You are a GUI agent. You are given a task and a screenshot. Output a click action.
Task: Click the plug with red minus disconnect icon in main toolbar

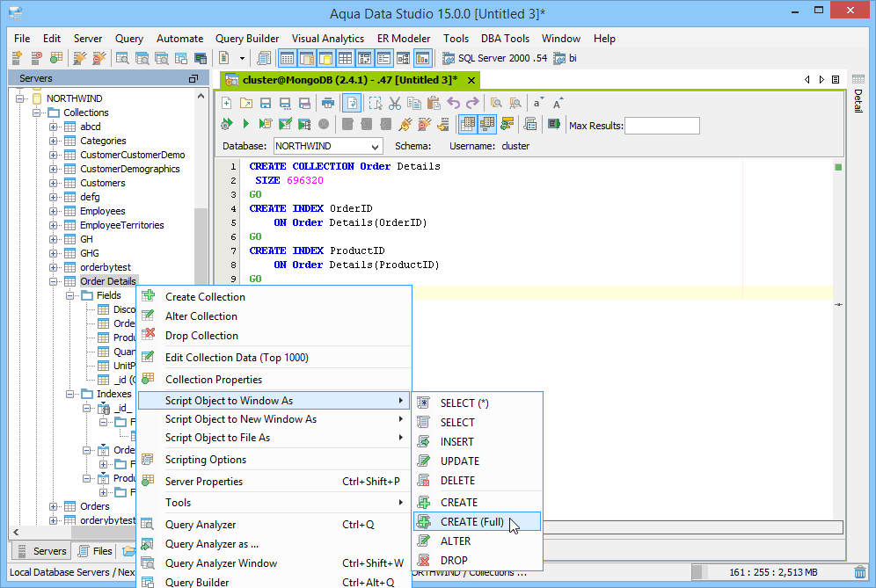[99, 57]
